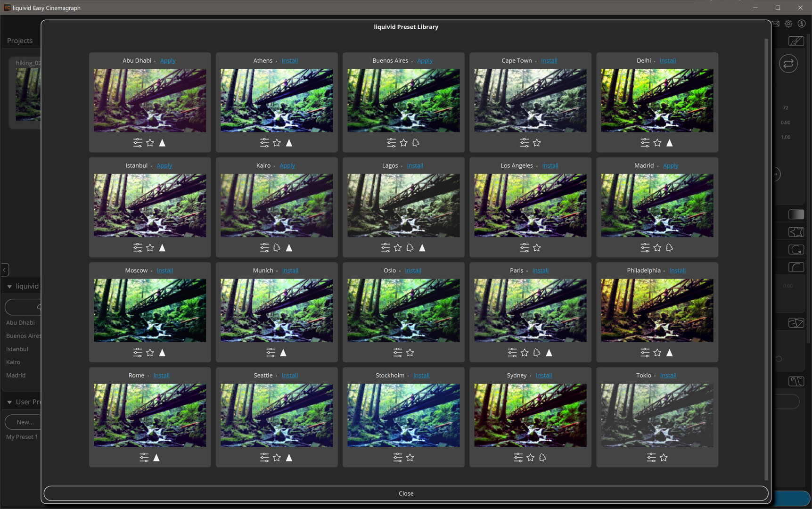Screen dimensions: 812x509
Task: Select the tree icon below Kairo preview
Action: pyautogui.click(x=277, y=248)
